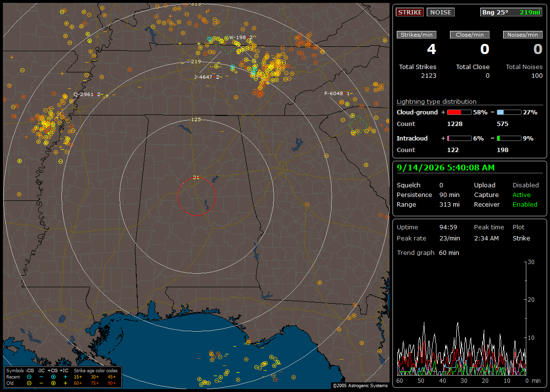
Task: Click the Close/min counter button
Action: pyautogui.click(x=470, y=35)
